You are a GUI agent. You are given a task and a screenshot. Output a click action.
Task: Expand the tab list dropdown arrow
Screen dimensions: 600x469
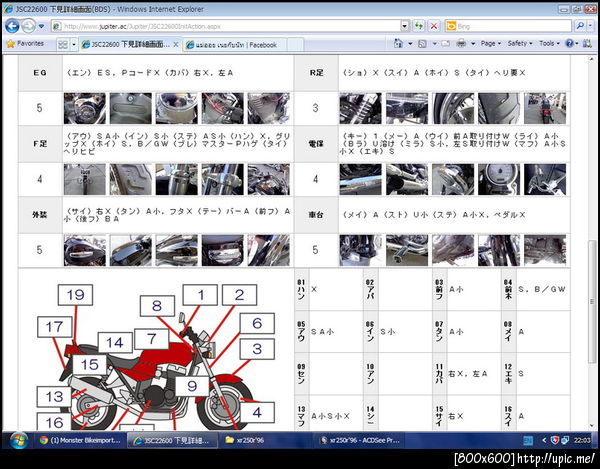pyautogui.click(x=73, y=44)
